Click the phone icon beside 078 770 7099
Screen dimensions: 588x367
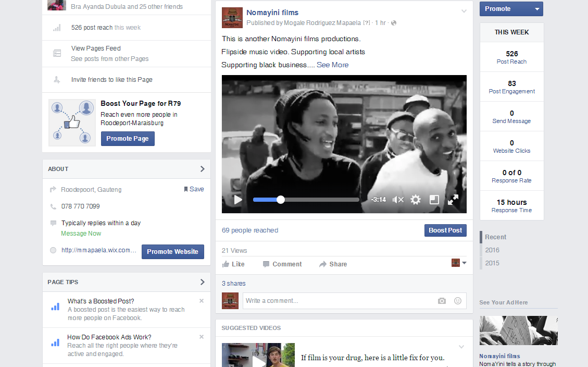(53, 206)
